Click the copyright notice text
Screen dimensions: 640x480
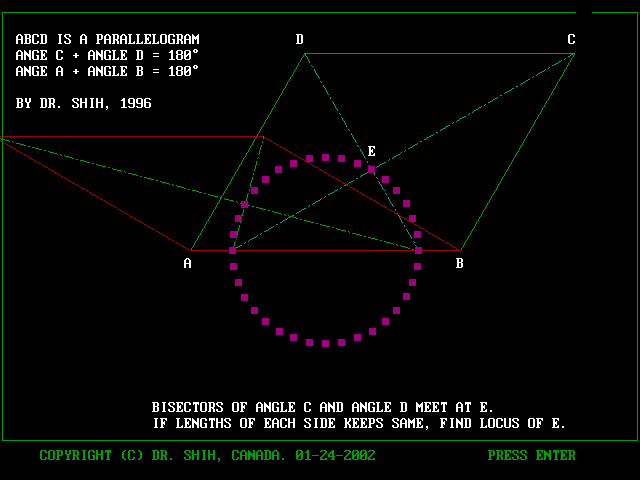click(x=207, y=455)
